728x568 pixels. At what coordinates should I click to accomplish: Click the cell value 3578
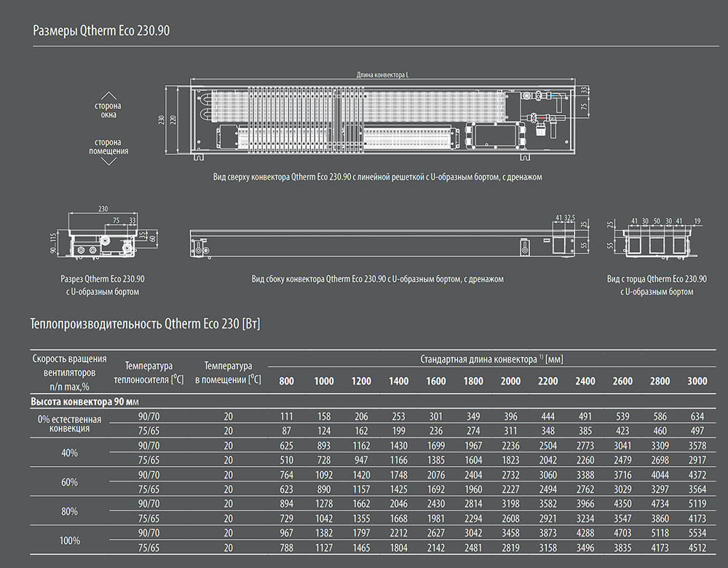coord(697,446)
